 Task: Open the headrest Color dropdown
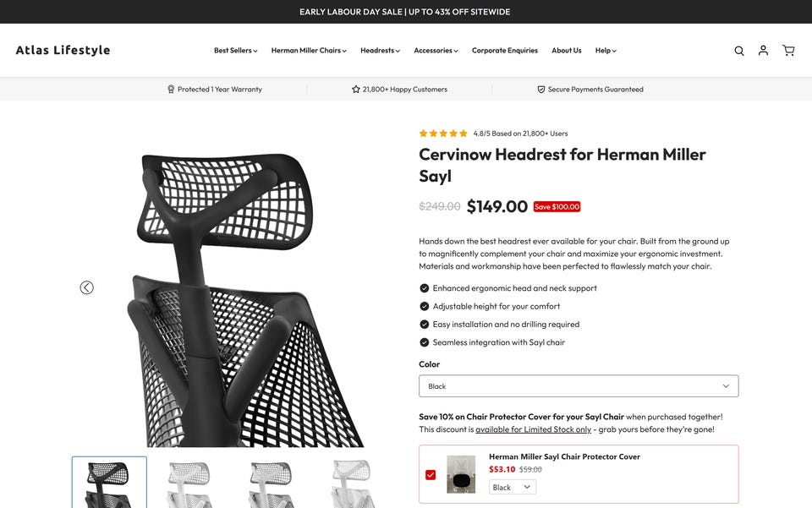(579, 386)
